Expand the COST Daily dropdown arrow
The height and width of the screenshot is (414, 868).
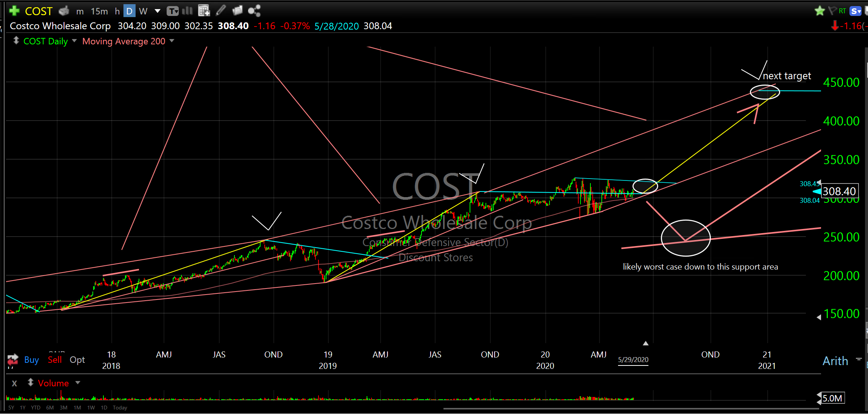tap(74, 41)
